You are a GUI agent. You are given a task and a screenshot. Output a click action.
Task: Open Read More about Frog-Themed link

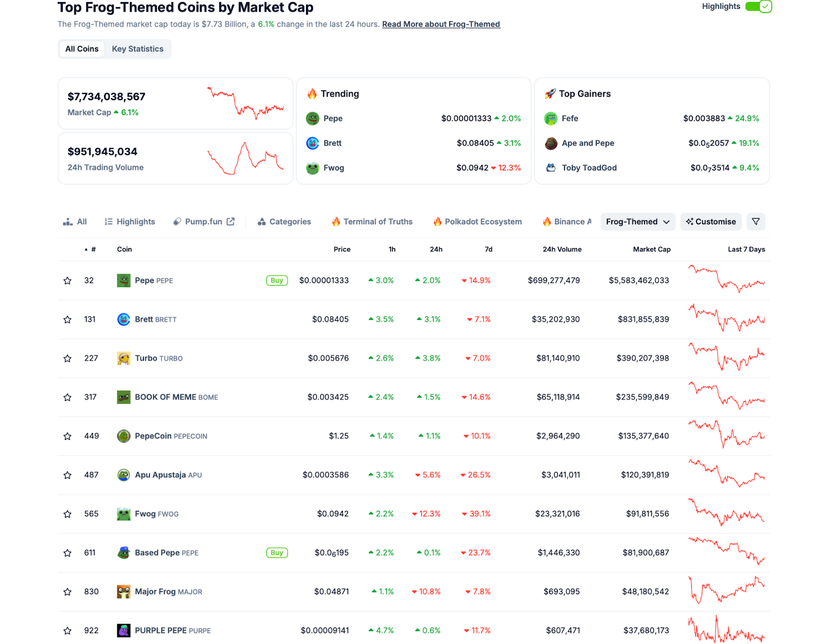[441, 24]
